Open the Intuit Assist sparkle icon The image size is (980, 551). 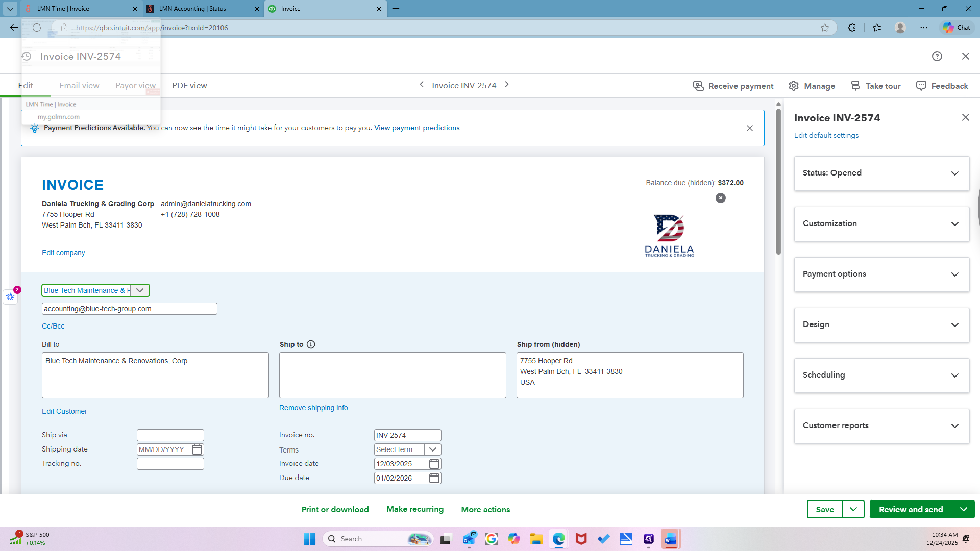point(10,296)
